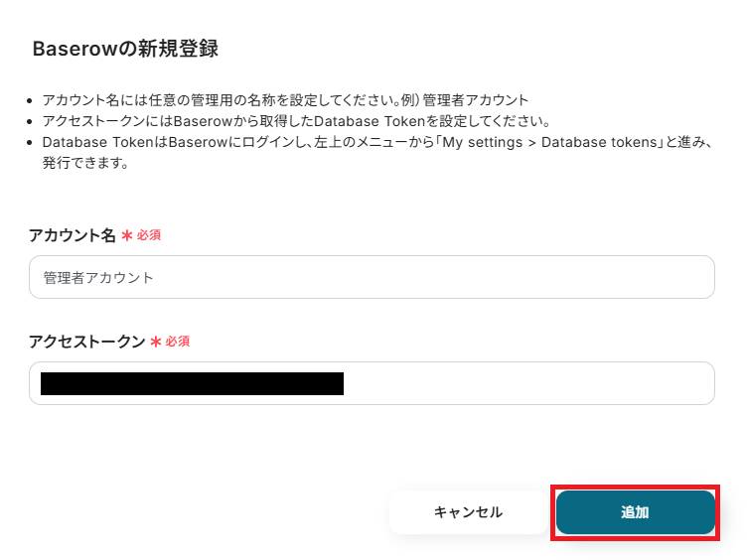This screenshot has height=560, width=747.
Task: Click the masked access token value
Action: (192, 383)
